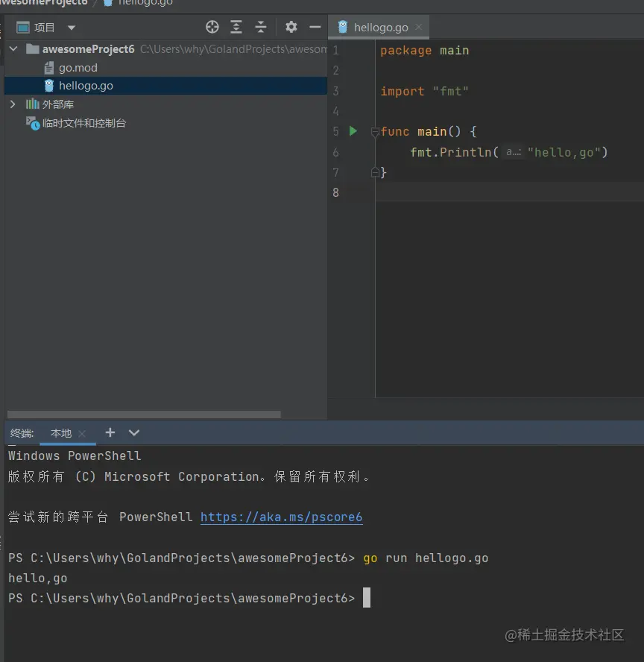The height and width of the screenshot is (662, 644).
Task: Select go.mod in the project tree
Action: tap(78, 68)
